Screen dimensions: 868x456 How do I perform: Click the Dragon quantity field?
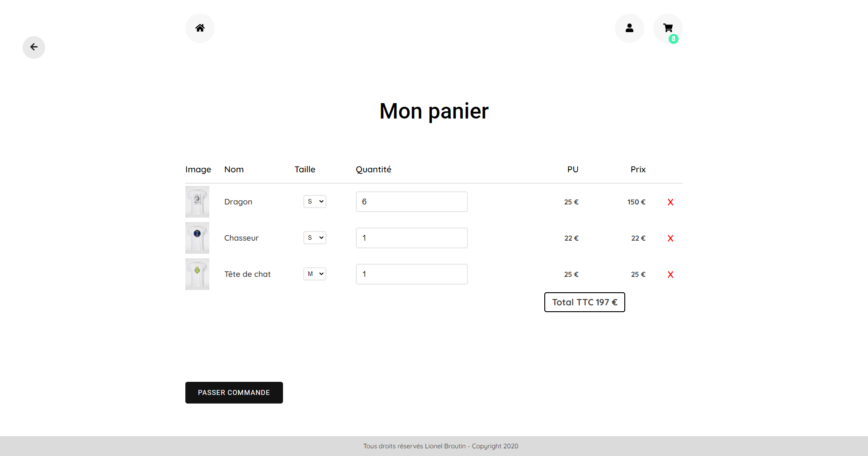coord(411,202)
